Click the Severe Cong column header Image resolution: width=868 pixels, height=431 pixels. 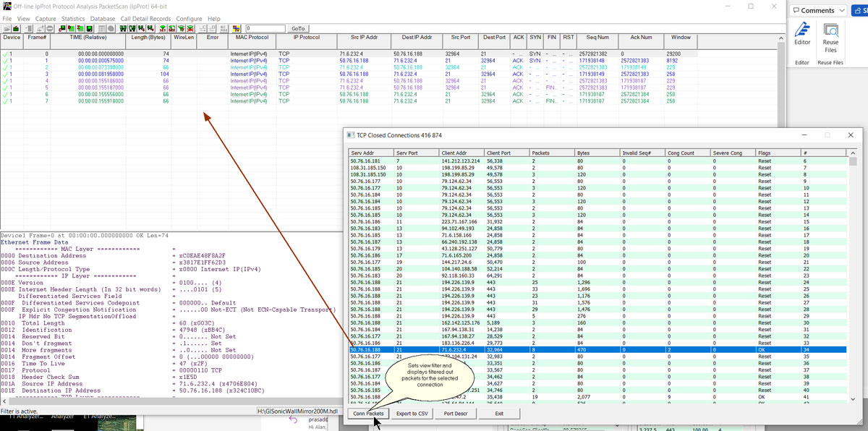click(733, 153)
